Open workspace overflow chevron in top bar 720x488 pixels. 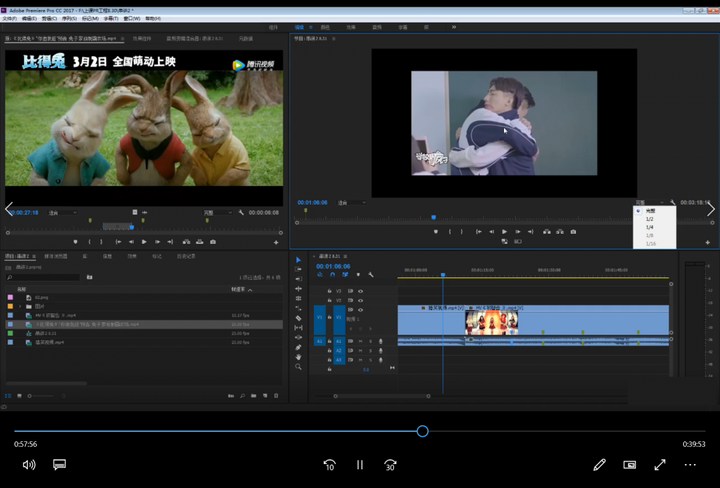pos(454,27)
